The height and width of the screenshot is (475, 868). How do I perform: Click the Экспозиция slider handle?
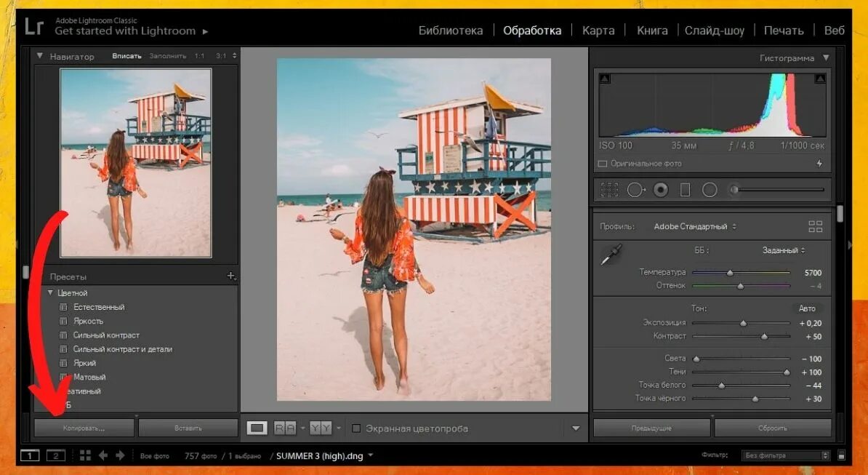743,322
